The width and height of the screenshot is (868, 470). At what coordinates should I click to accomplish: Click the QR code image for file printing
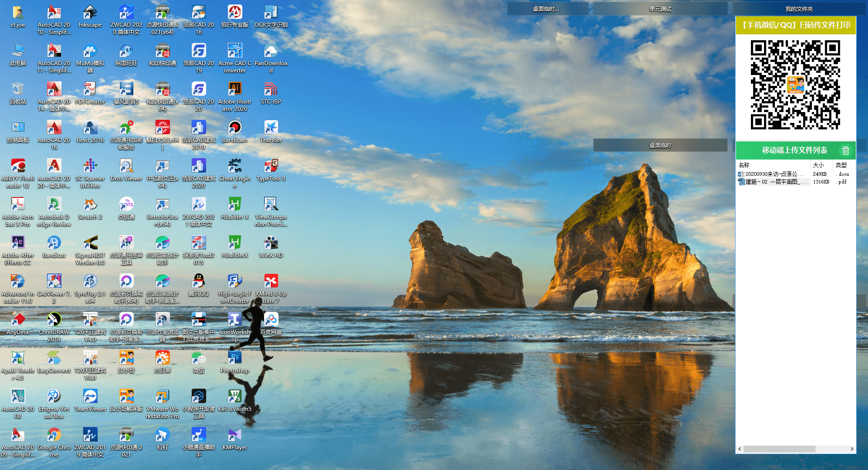click(x=795, y=85)
